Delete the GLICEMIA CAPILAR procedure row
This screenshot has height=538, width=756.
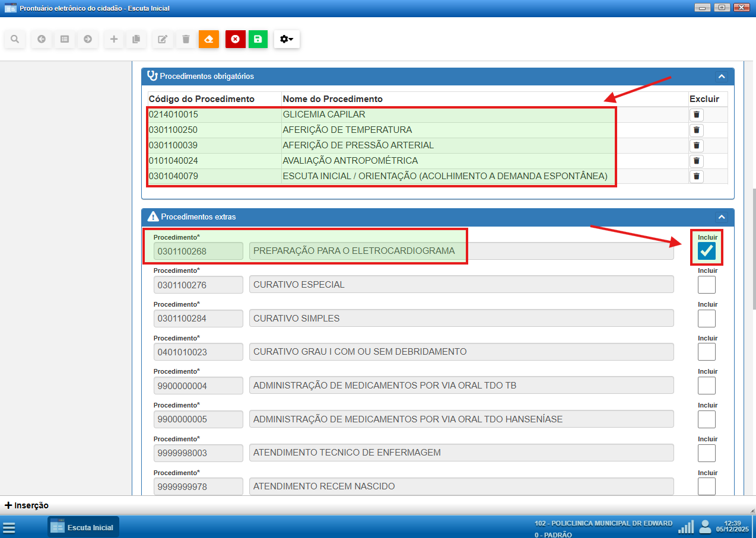coord(697,115)
